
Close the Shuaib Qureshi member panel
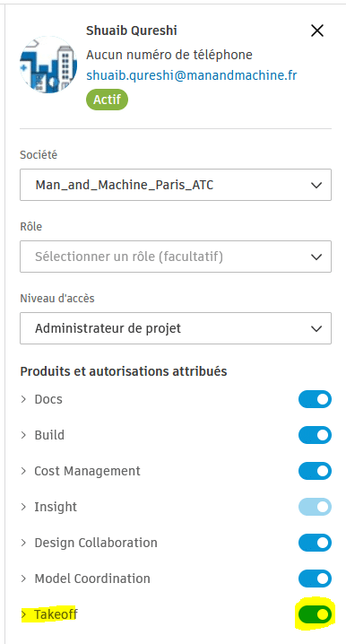(x=316, y=30)
